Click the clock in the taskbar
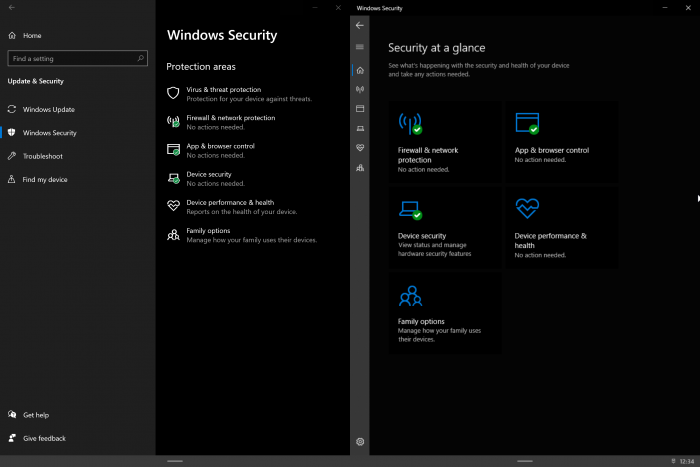This screenshot has width=700, height=467. (686, 461)
